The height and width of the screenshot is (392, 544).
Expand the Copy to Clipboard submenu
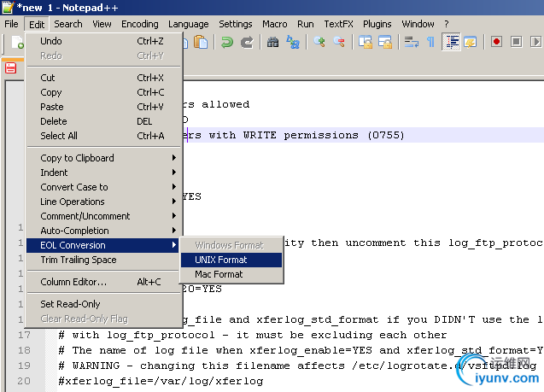click(103, 158)
